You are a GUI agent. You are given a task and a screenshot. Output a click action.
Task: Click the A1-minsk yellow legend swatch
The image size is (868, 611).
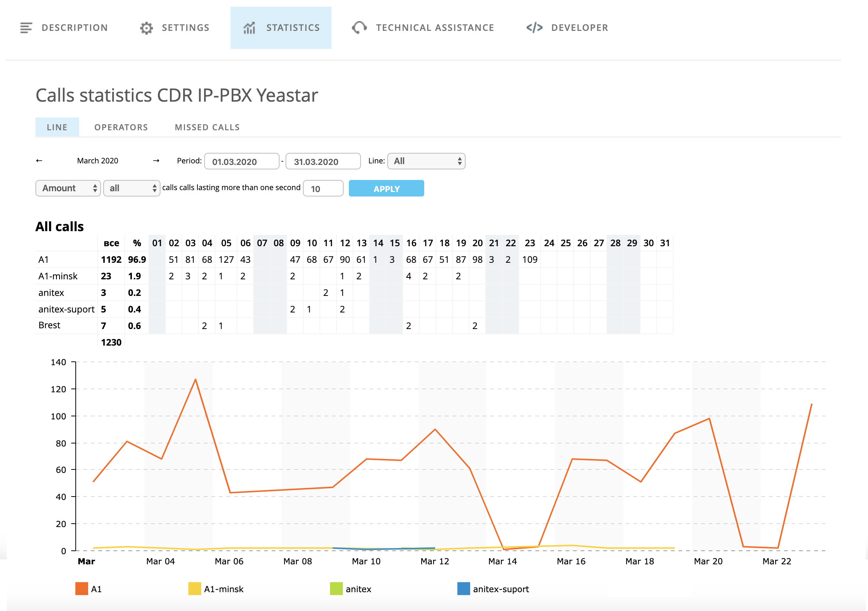pos(194,589)
